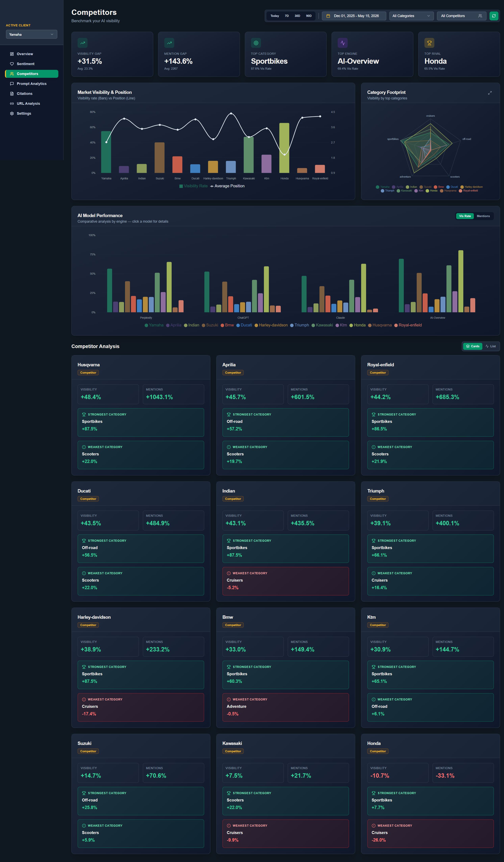Click the green refresh icon button
Screen dimensions: 504x862
494,16
